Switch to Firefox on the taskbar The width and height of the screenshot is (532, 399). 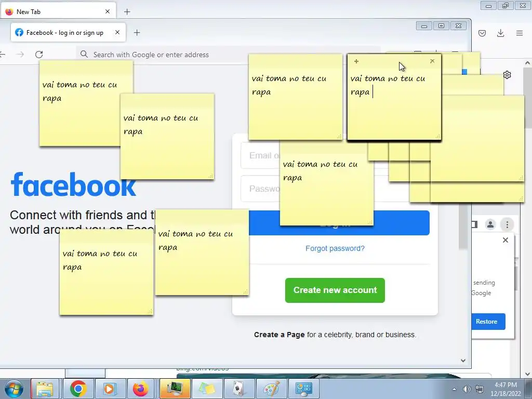pyautogui.click(x=140, y=389)
